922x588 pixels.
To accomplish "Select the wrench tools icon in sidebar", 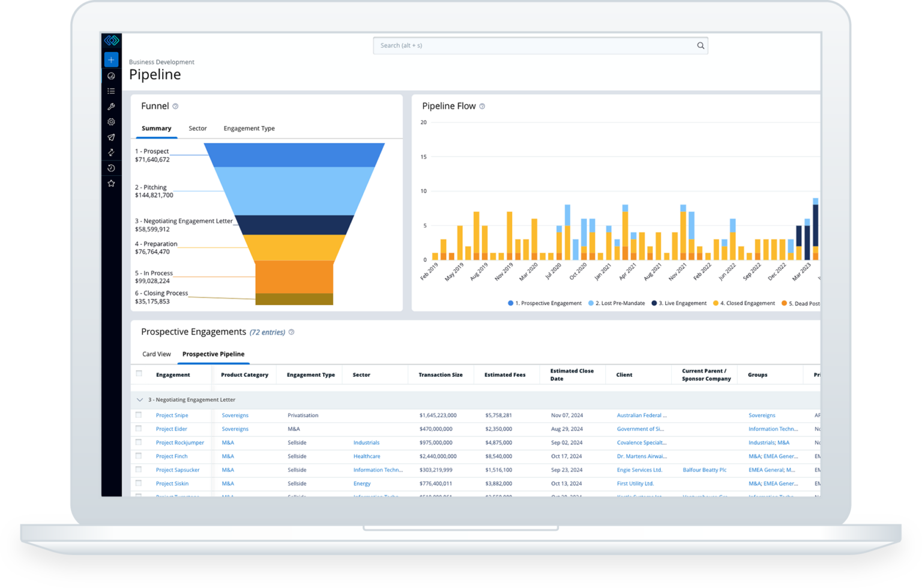I will tap(111, 107).
